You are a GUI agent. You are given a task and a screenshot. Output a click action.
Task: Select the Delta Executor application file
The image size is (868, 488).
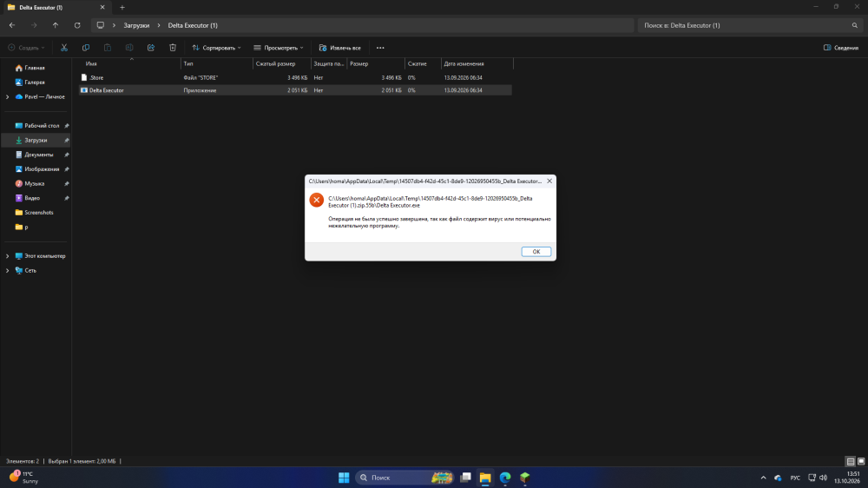(x=296, y=90)
